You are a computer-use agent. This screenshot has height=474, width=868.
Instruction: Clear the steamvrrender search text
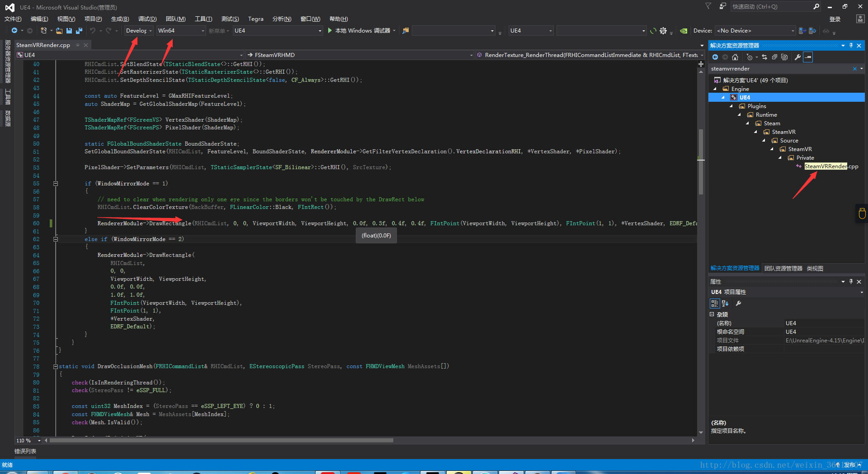[855, 69]
